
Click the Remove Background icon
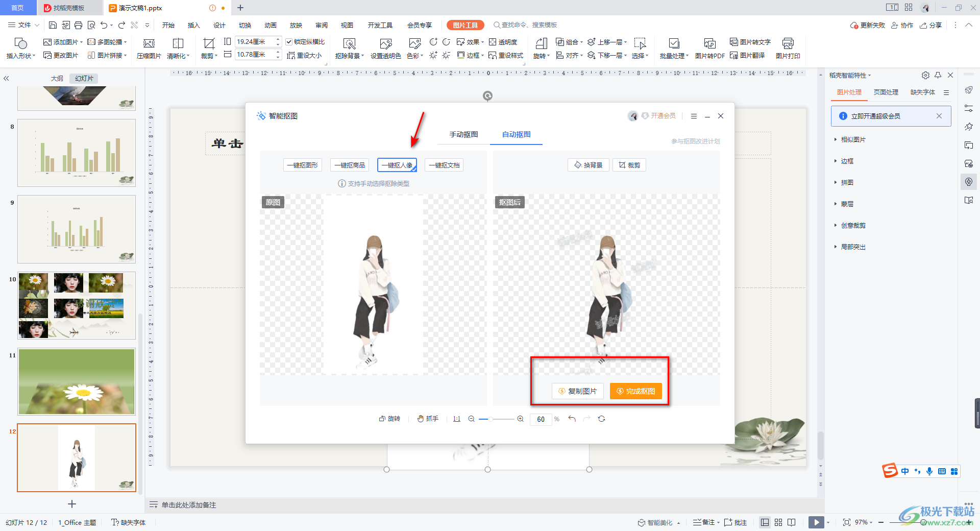(349, 43)
